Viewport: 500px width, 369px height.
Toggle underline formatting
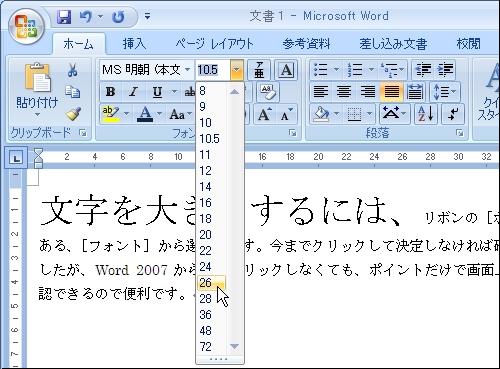click(x=157, y=92)
